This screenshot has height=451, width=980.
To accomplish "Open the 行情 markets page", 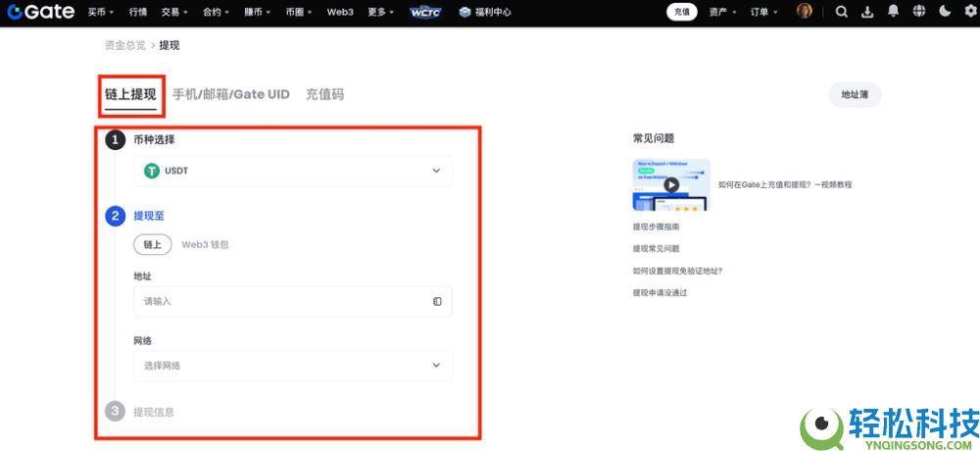I will 138,12.
